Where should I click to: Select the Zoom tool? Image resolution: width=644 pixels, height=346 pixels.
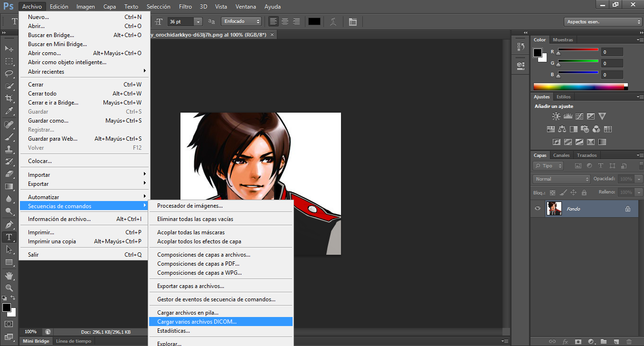click(9, 288)
